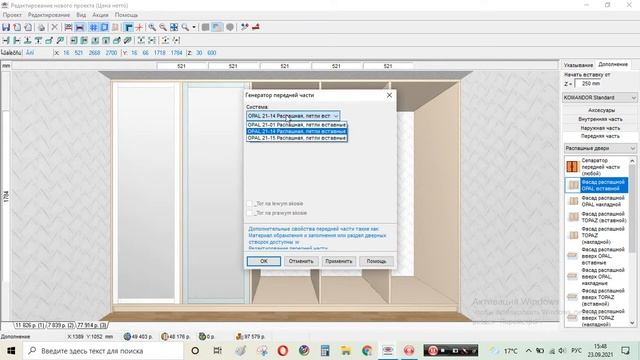Click the Windows Start button
Image resolution: width=640 pixels, height=360 pixels.
(x=11, y=351)
